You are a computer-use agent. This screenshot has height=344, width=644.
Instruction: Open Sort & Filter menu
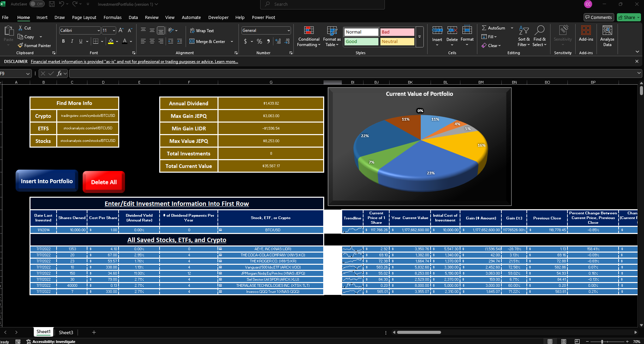pos(524,37)
